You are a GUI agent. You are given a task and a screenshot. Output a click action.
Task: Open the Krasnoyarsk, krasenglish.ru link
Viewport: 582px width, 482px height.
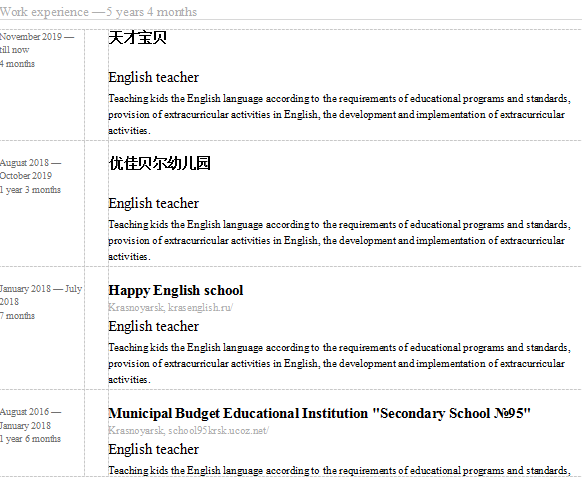(x=170, y=307)
